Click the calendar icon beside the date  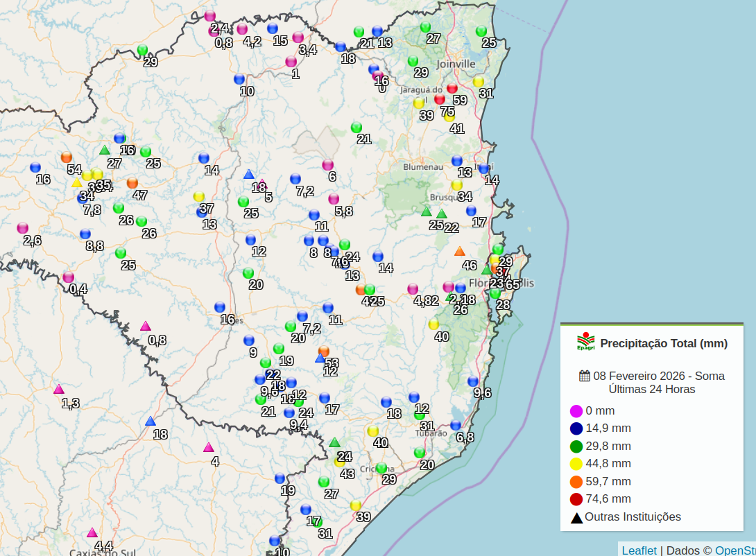[x=585, y=376]
